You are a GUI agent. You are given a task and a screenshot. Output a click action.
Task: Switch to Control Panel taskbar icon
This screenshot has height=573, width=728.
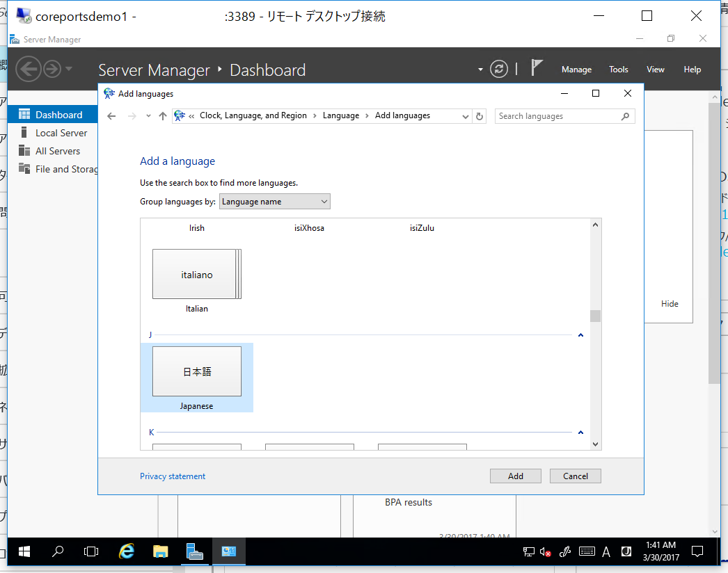pos(228,551)
